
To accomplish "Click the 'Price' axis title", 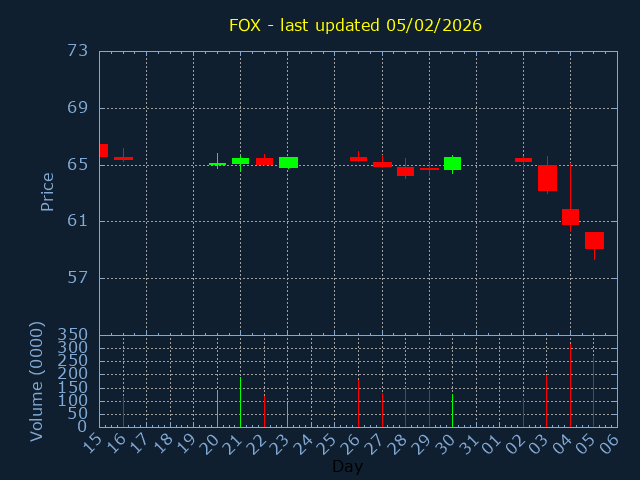I will coord(47,192).
